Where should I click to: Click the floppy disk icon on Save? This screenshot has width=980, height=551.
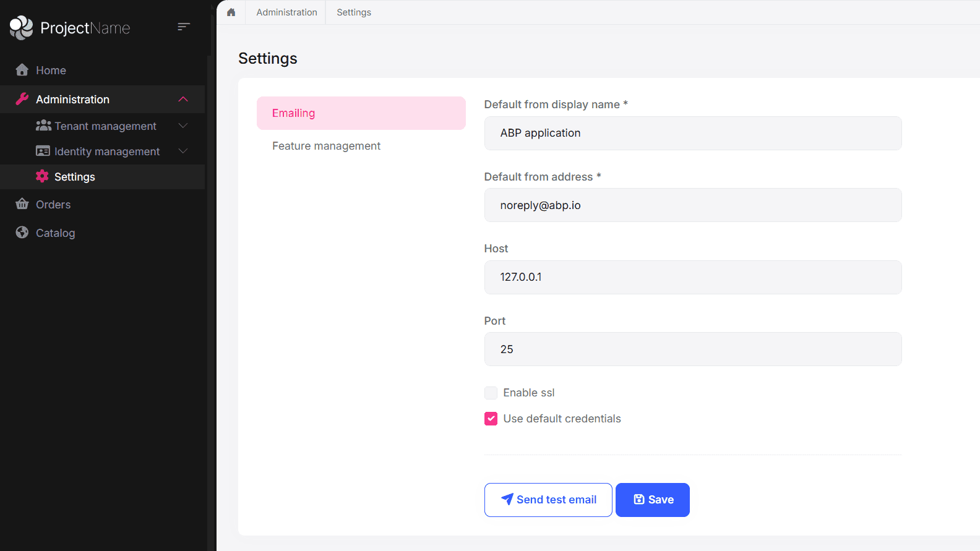pos(639,499)
